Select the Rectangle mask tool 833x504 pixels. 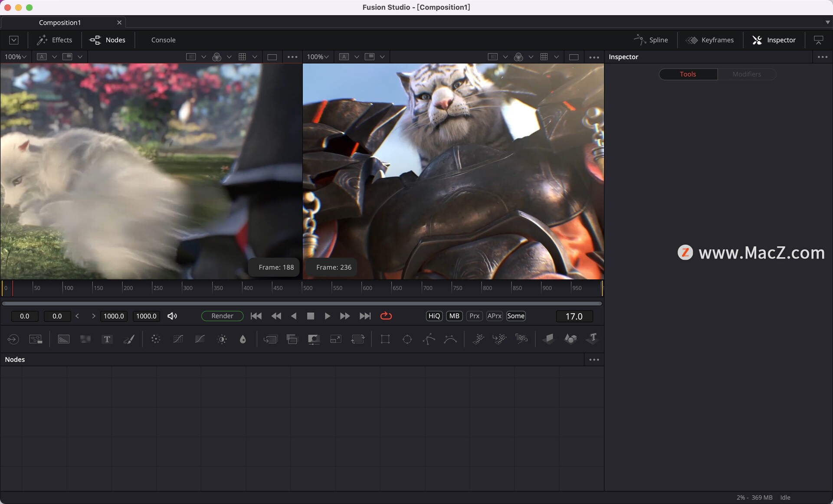(385, 339)
